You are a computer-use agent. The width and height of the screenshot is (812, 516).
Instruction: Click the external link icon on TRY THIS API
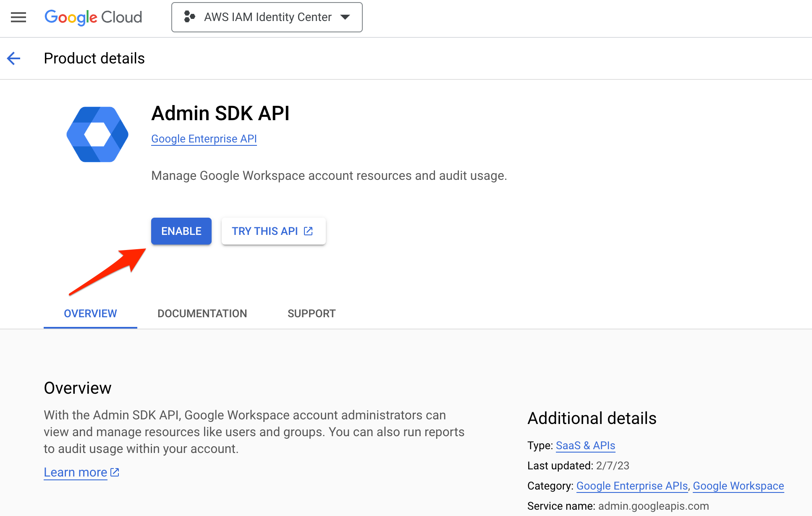(308, 231)
